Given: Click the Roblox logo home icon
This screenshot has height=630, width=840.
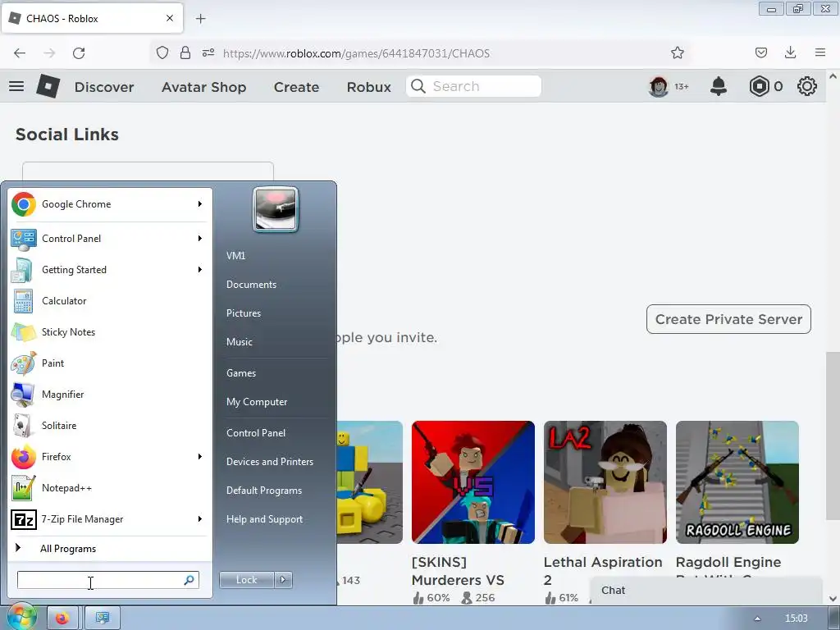Looking at the screenshot, I should point(48,86).
